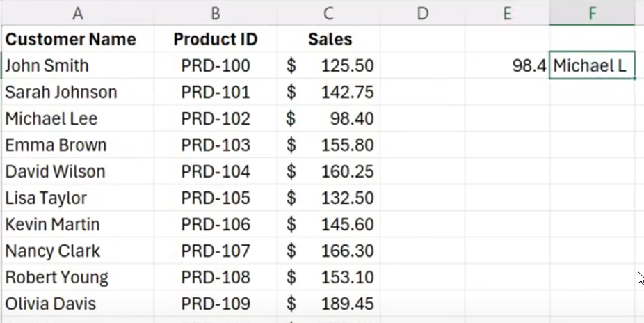The width and height of the screenshot is (644, 323).
Task: Select the Customer Name header cell
Action: (x=71, y=39)
